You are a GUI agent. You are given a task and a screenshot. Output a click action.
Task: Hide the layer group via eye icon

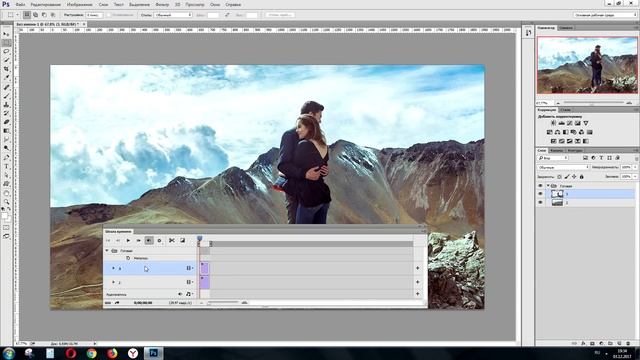[540, 186]
